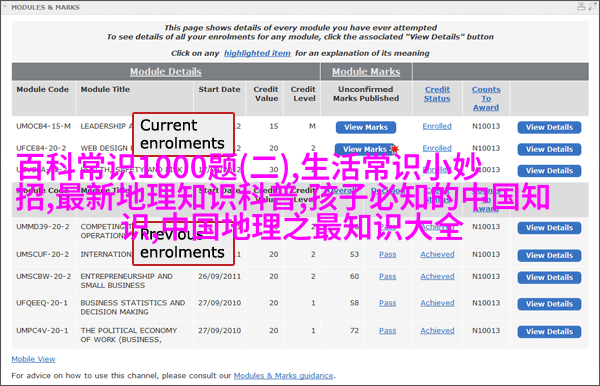Image resolution: width=600 pixels, height=386 pixels.
Task: Select module code UFCE84-20-2 text
Action: (x=41, y=148)
